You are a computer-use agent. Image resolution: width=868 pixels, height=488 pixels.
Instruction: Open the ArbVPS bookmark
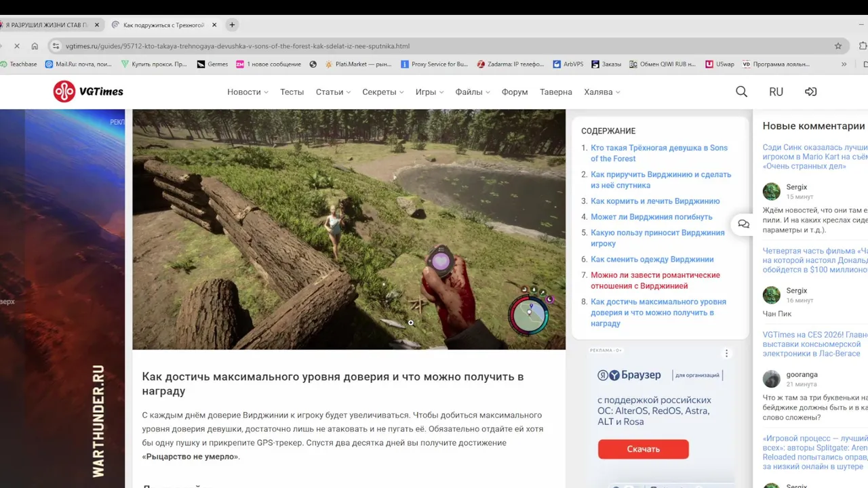pos(568,64)
